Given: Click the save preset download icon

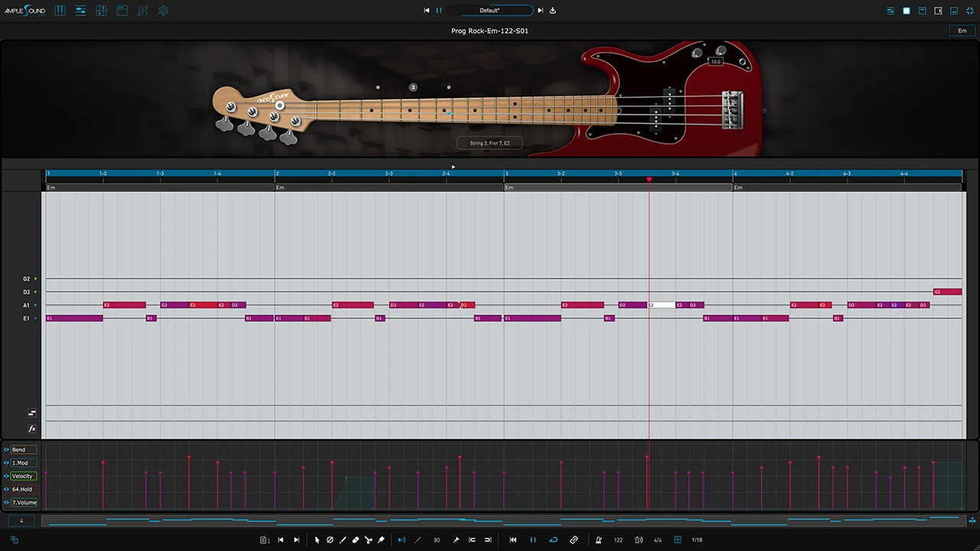Looking at the screenshot, I should 553,11.
